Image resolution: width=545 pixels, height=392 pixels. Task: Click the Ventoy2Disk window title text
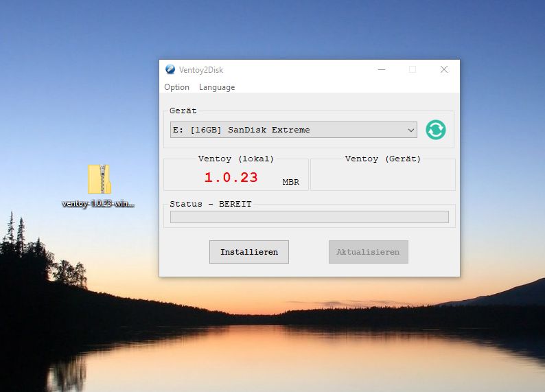pyautogui.click(x=201, y=70)
